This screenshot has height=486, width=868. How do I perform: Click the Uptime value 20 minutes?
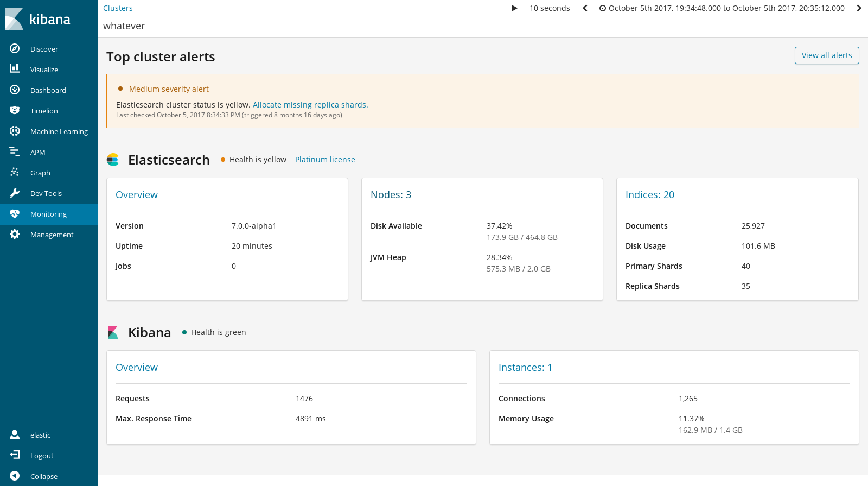(x=252, y=246)
